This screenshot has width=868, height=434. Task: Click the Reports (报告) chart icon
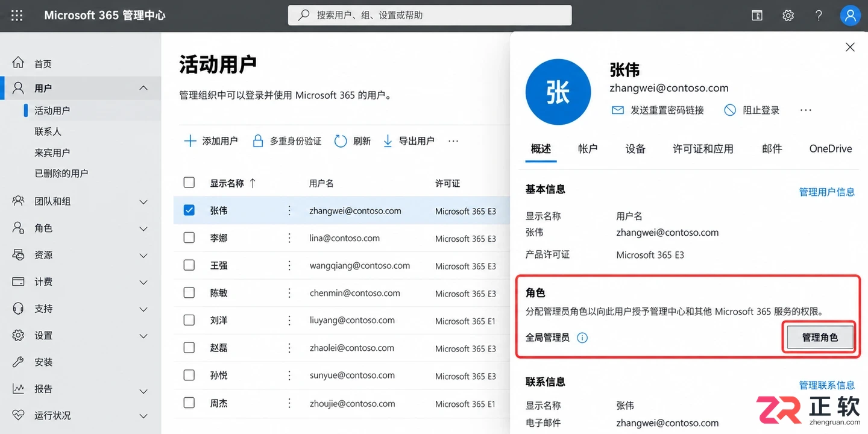[x=18, y=389]
